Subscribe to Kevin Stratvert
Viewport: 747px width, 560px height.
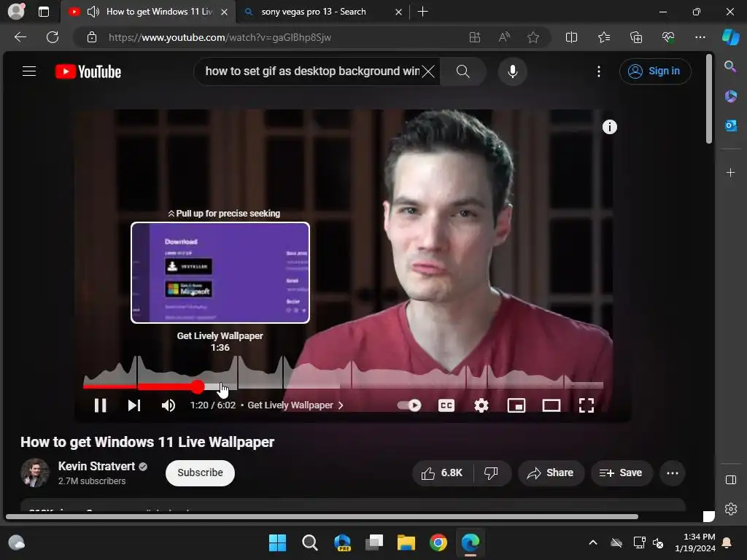200,472
